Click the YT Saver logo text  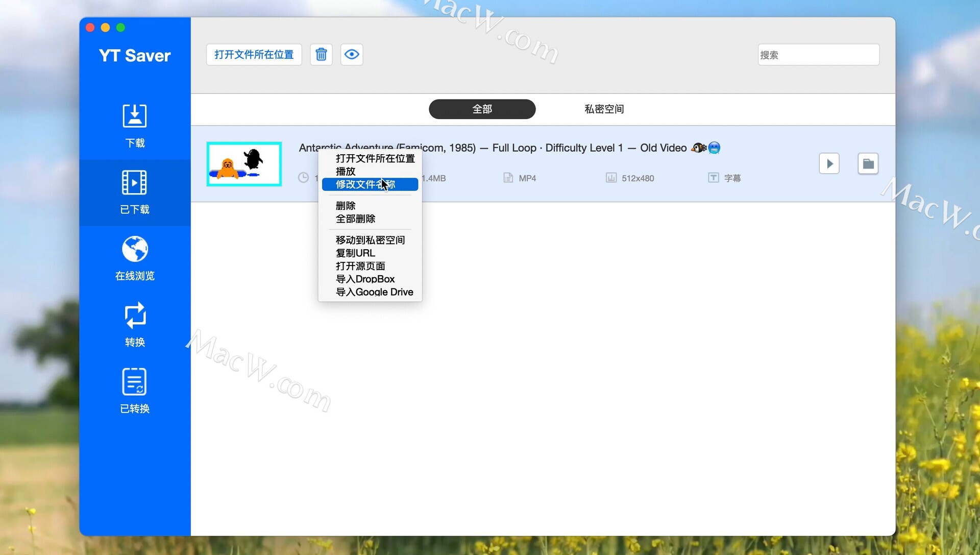click(135, 56)
